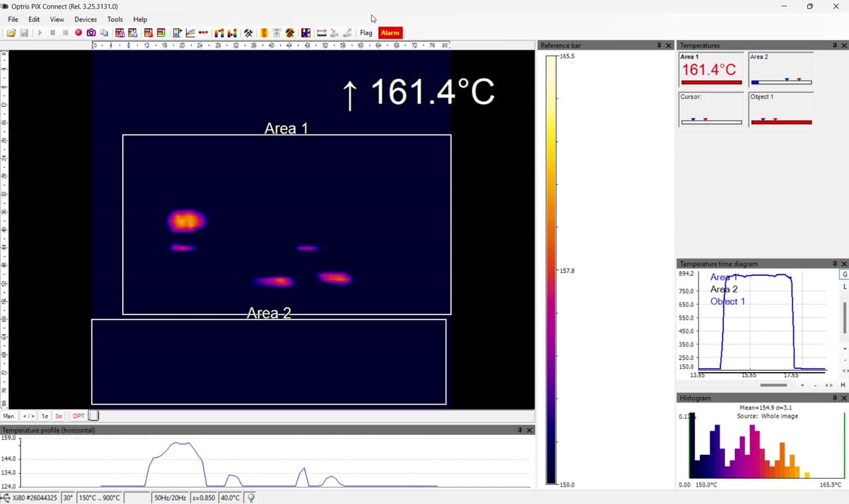Screen dimensions: 849x504
Task: Fit time axis with bottom <> button
Action: coord(829,385)
